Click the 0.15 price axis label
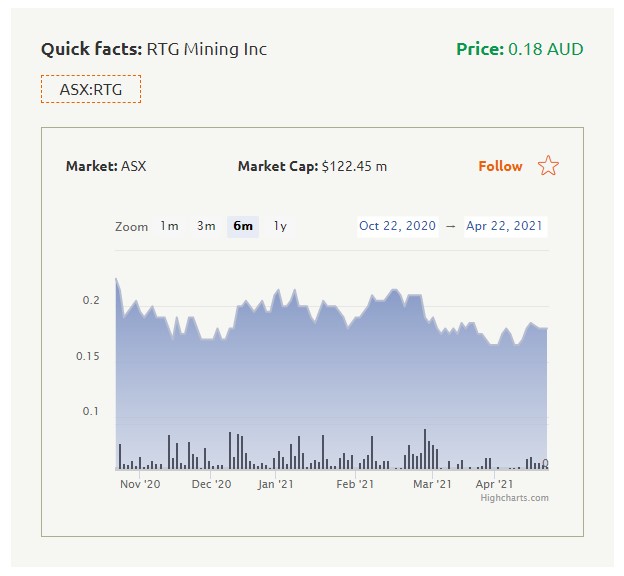This screenshot has width=624, height=576. (89, 356)
